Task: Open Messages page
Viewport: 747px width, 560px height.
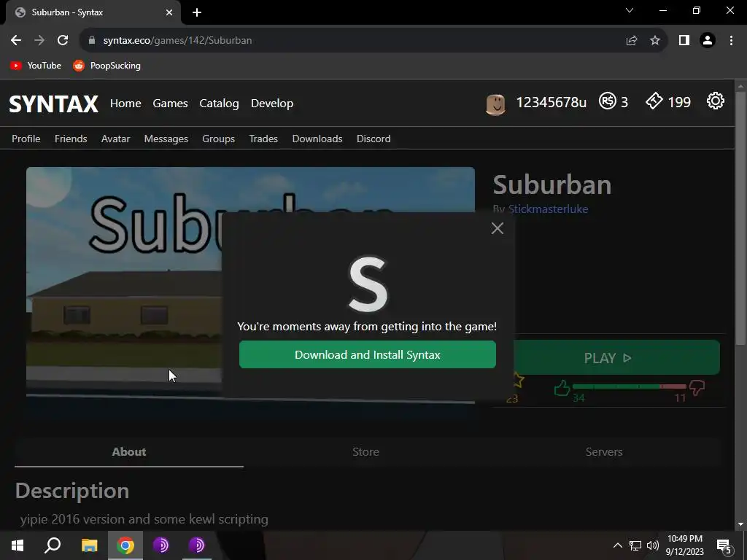Action: 166,139
